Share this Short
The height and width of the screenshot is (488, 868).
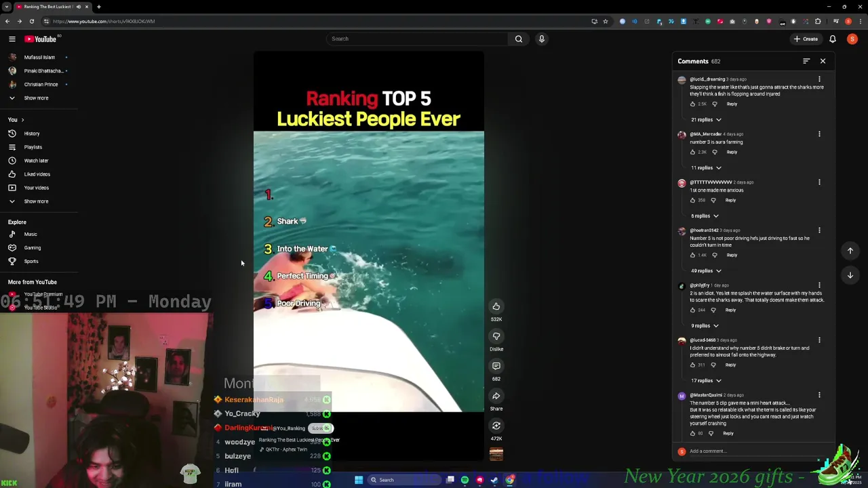tap(496, 396)
